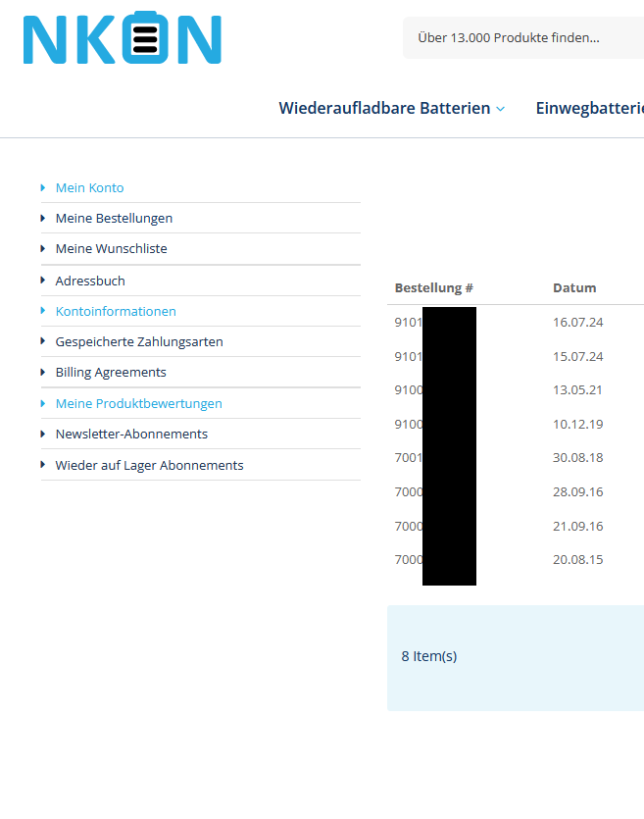644x819 pixels.
Task: Click the Bestellung # column header
Action: tap(433, 288)
